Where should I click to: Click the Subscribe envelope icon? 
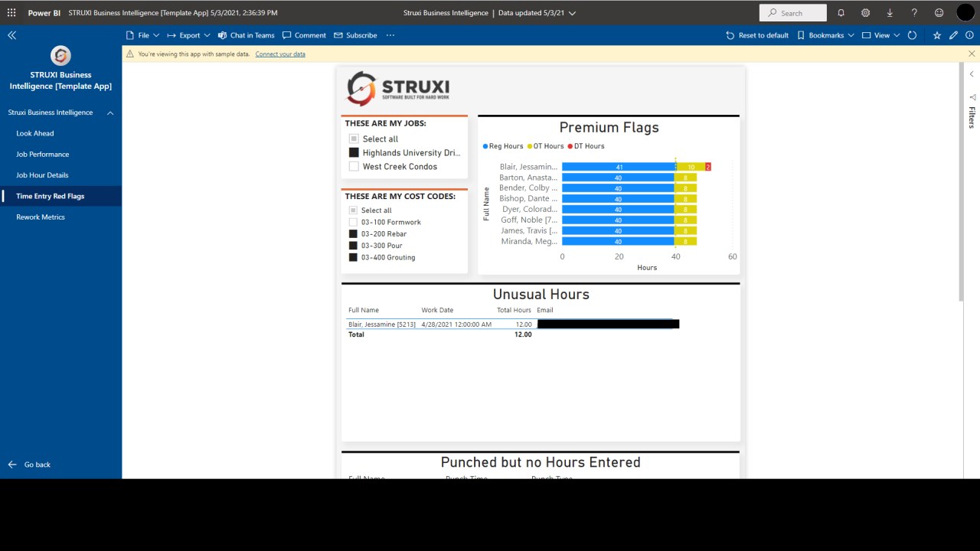pos(338,35)
